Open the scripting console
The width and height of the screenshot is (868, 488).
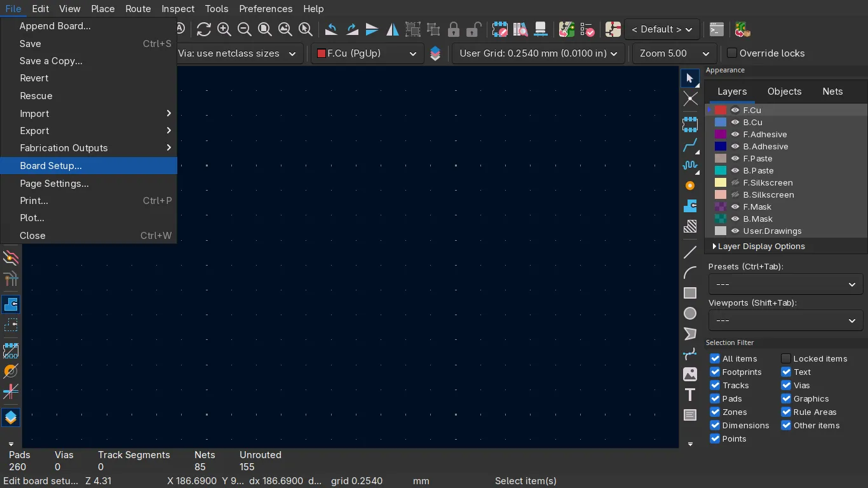pyautogui.click(x=717, y=29)
